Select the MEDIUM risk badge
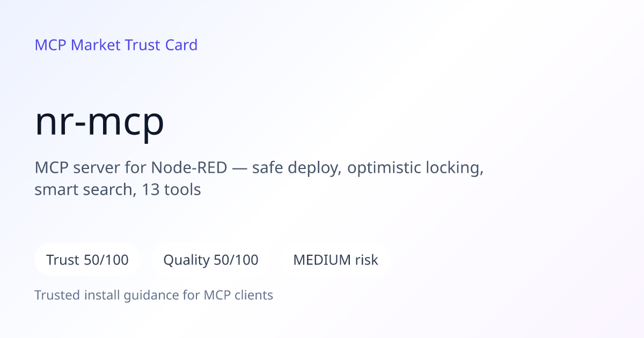 [x=335, y=260]
